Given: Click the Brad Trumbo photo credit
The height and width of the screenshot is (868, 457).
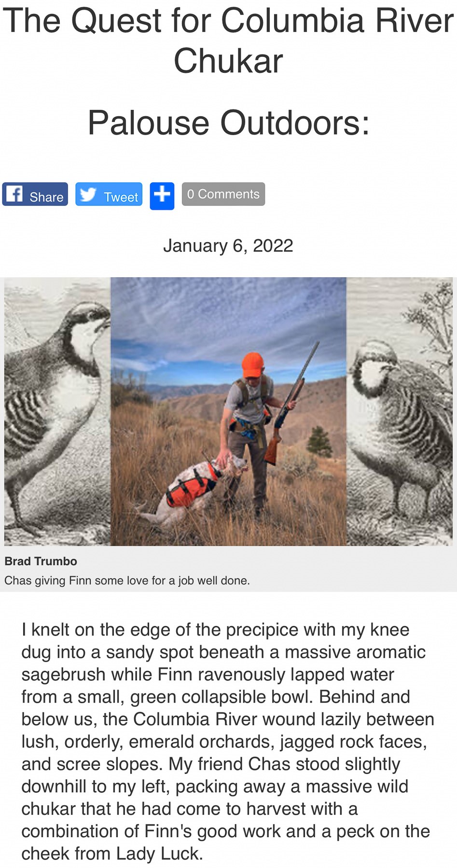Looking at the screenshot, I should pyautogui.click(x=41, y=561).
